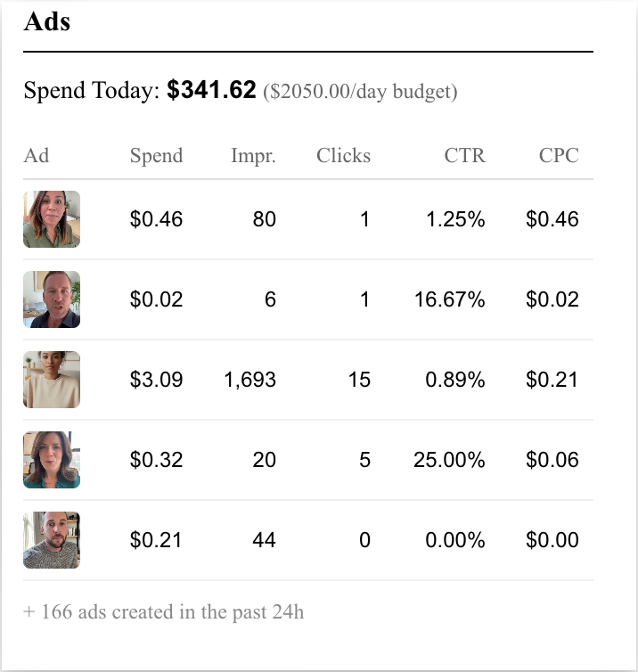The image size is (638, 672).
Task: Open the ad thumbnail with 16.67% CTR
Action: (x=52, y=299)
